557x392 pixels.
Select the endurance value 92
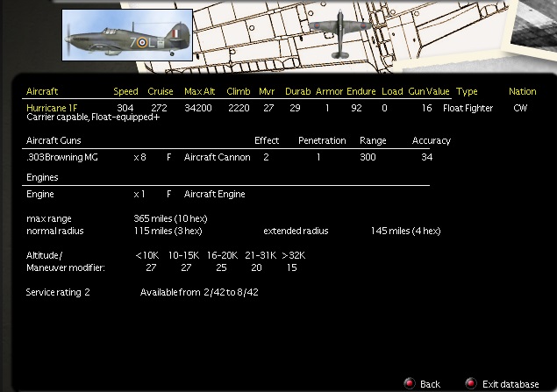click(x=356, y=108)
